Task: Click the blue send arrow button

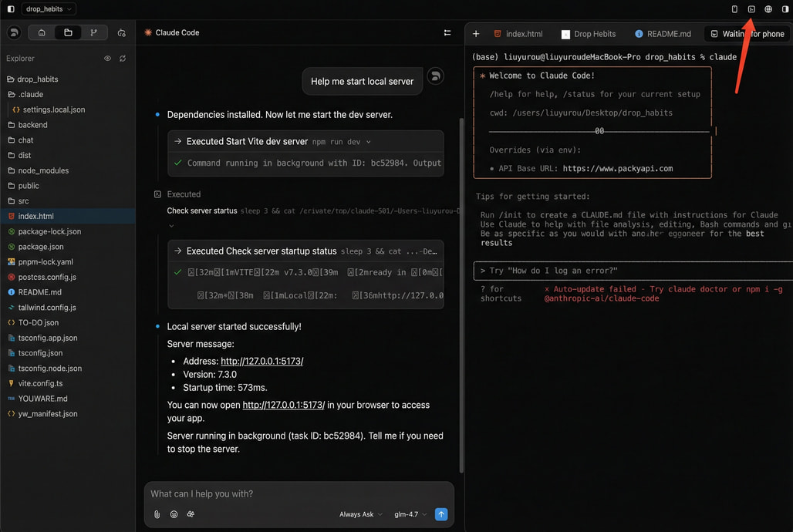Action: [441, 514]
